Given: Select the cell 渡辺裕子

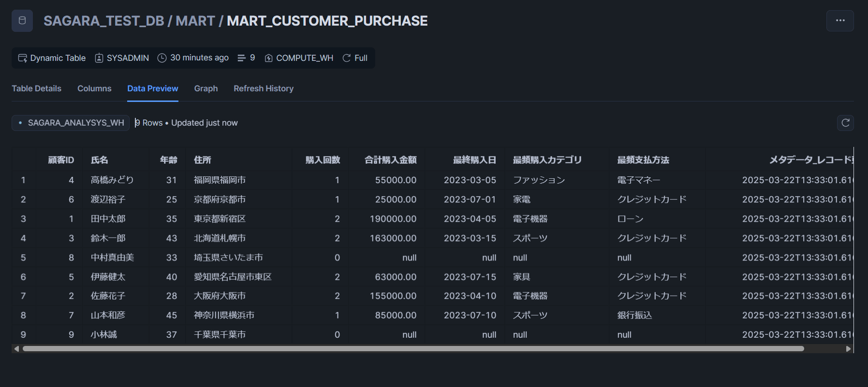Looking at the screenshot, I should [x=108, y=200].
